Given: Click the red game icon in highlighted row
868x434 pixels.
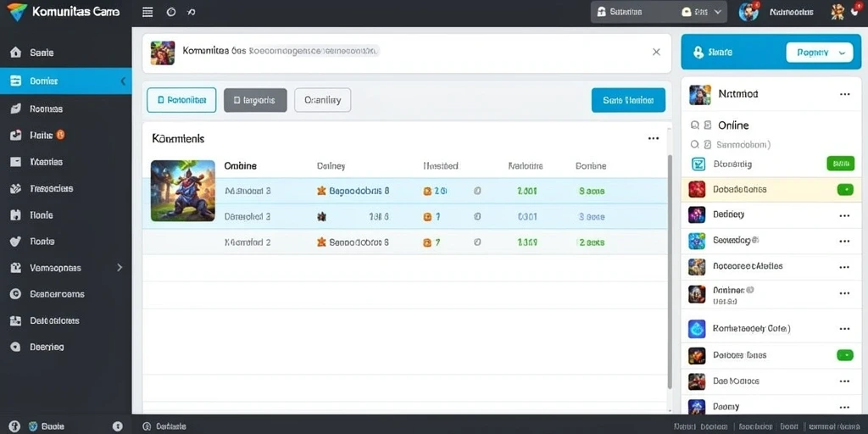Looking at the screenshot, I should (x=697, y=189).
